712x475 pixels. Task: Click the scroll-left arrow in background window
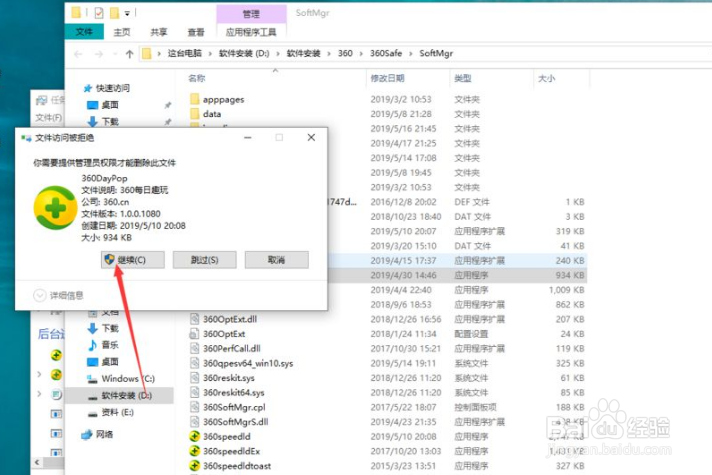click(x=37, y=462)
